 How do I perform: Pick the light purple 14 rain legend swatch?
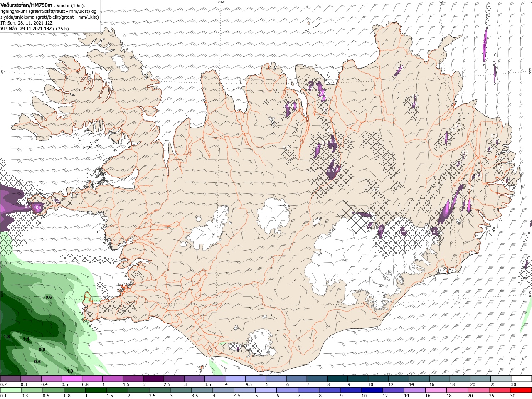click(x=415, y=390)
